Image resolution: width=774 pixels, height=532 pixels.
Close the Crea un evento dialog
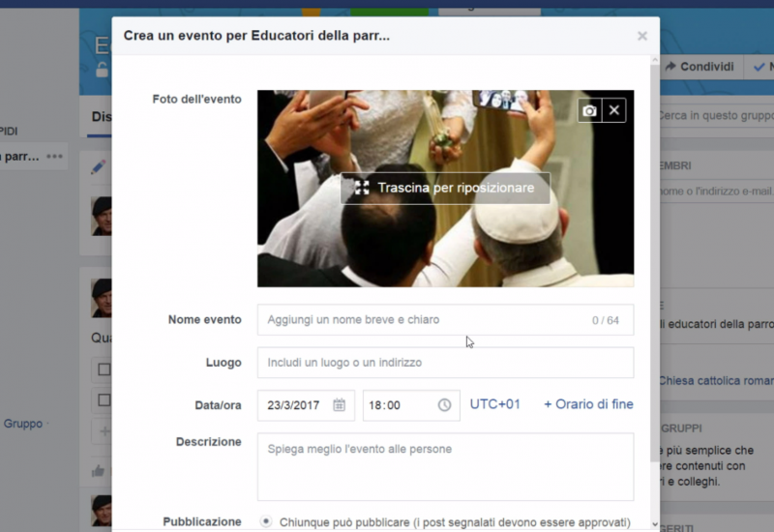pos(641,37)
